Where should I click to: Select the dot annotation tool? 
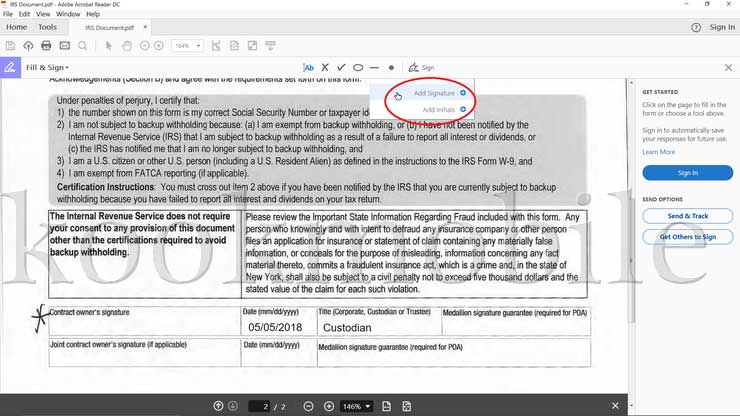click(391, 68)
